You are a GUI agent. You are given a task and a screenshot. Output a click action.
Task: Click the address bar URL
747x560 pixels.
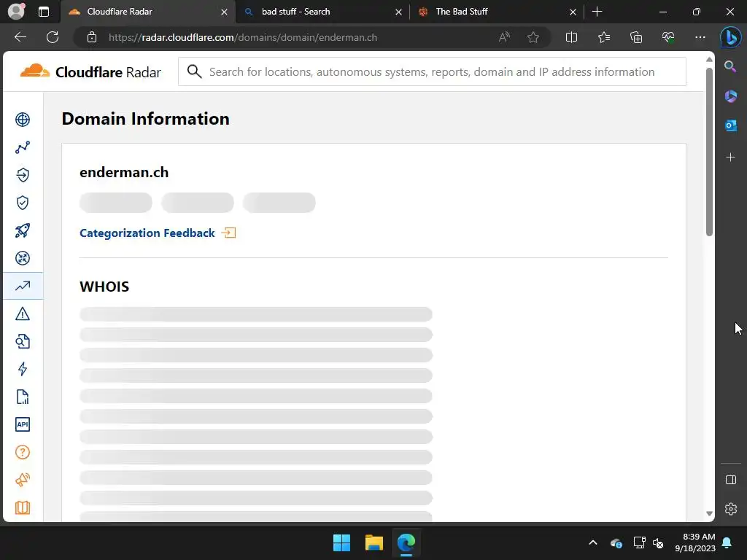243,37
